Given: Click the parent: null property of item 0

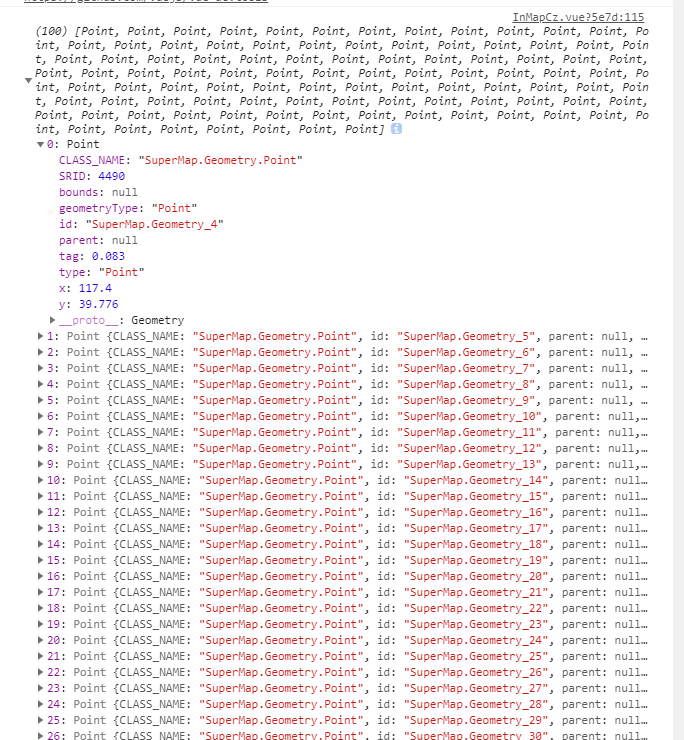Looking at the screenshot, I should (98, 241).
